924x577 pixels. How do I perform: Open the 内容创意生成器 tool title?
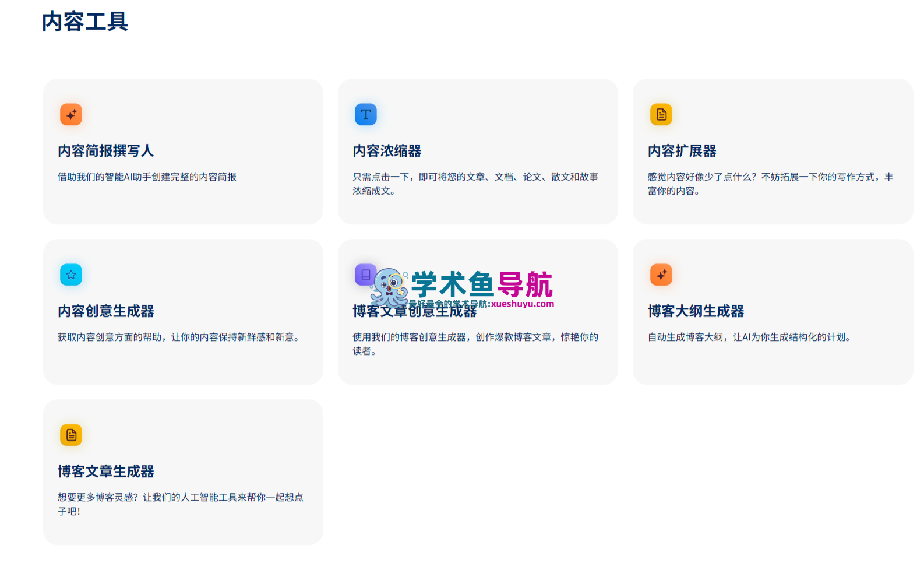[105, 311]
